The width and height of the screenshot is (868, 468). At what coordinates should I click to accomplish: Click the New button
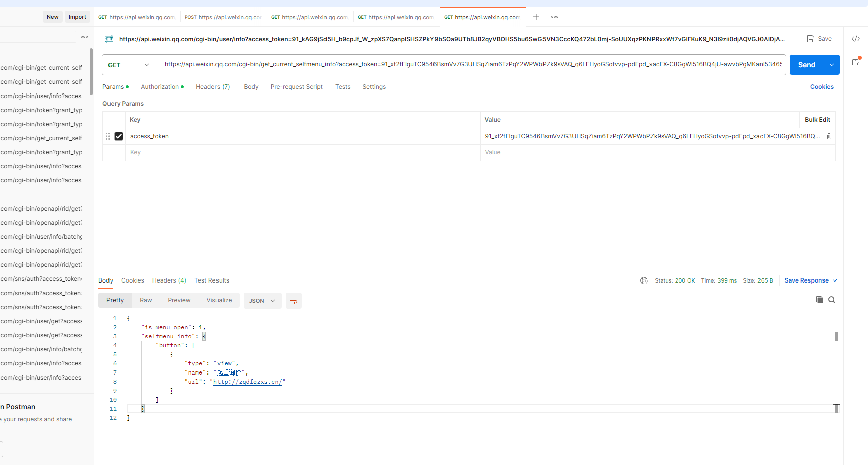tap(53, 17)
